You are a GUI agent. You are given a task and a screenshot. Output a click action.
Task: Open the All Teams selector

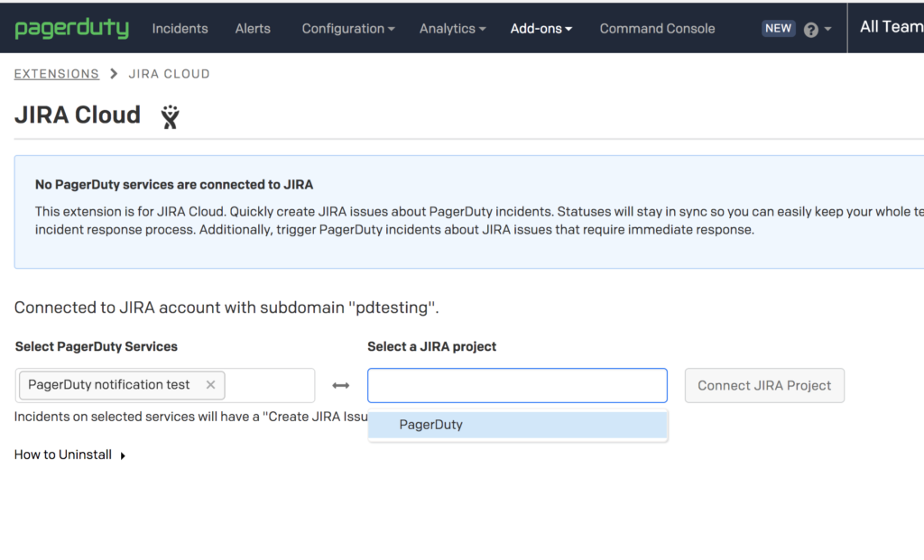[892, 26]
